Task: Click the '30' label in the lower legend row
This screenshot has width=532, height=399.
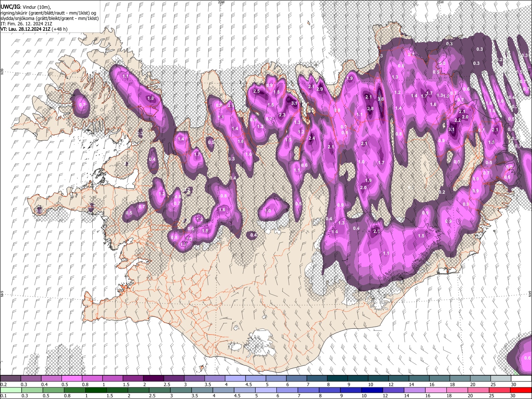Action: click(x=512, y=396)
